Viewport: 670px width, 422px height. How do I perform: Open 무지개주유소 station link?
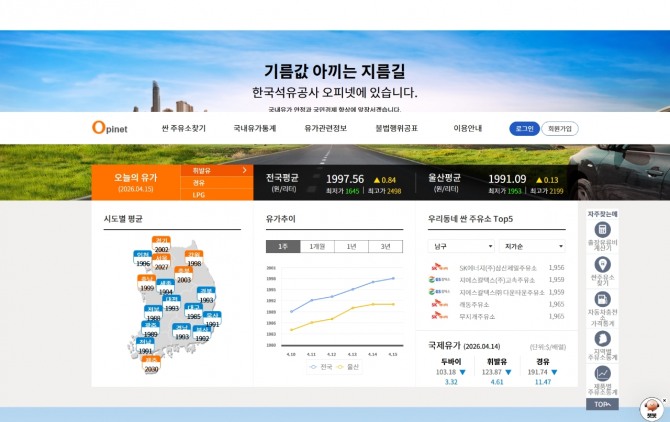point(477,316)
